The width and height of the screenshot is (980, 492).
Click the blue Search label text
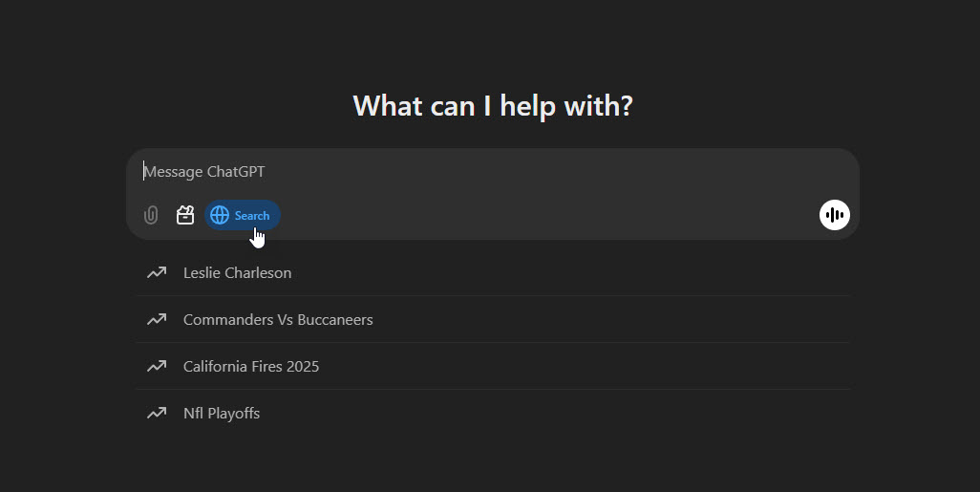point(252,216)
